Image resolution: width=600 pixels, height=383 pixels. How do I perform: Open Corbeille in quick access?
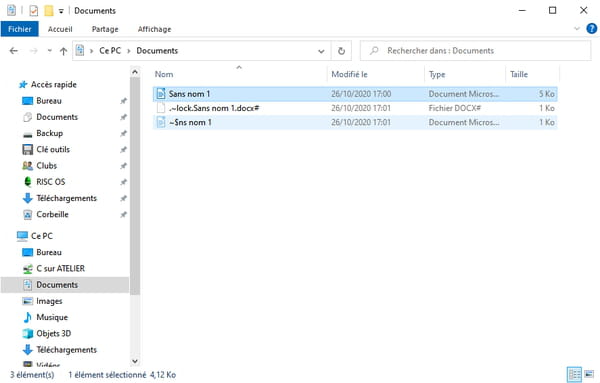(52, 214)
